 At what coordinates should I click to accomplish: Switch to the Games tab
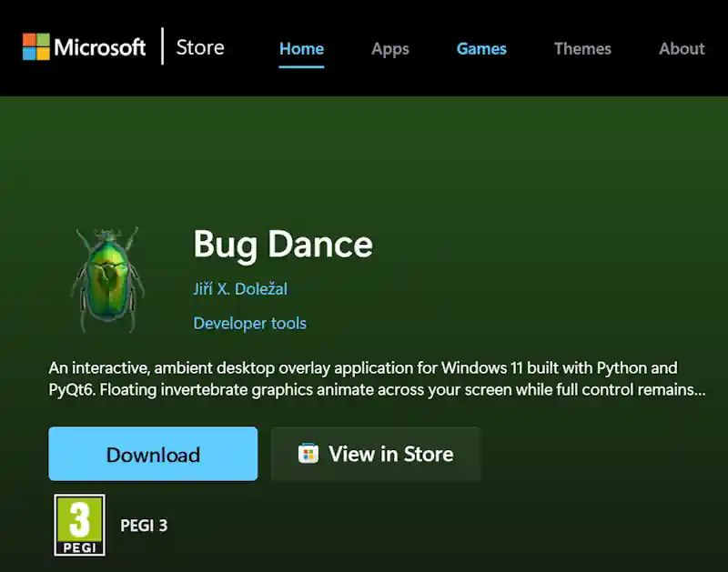pos(481,49)
